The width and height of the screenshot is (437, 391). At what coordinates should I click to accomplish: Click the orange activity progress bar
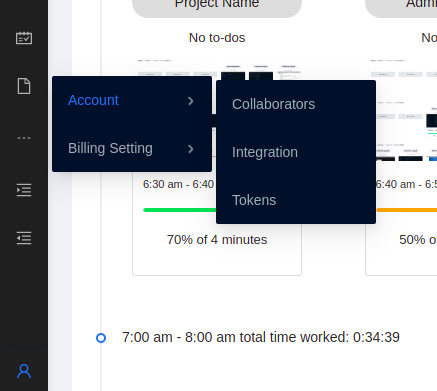point(407,210)
